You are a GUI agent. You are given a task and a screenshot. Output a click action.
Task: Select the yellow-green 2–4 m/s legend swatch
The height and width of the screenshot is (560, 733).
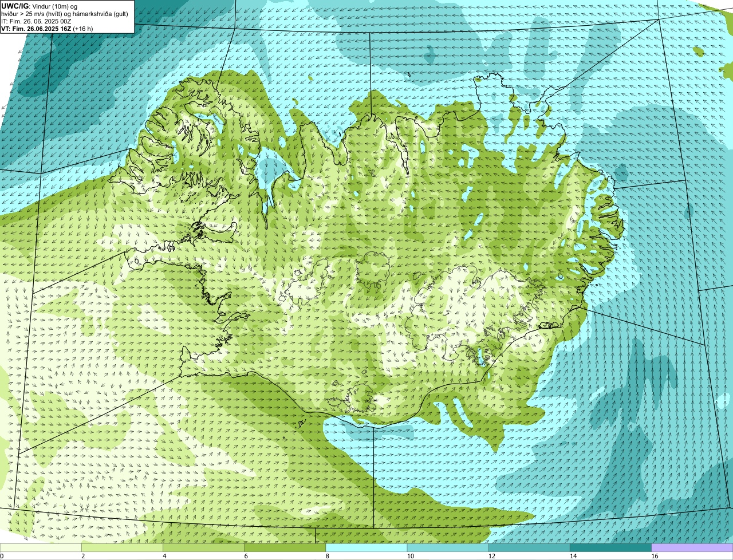122,548
